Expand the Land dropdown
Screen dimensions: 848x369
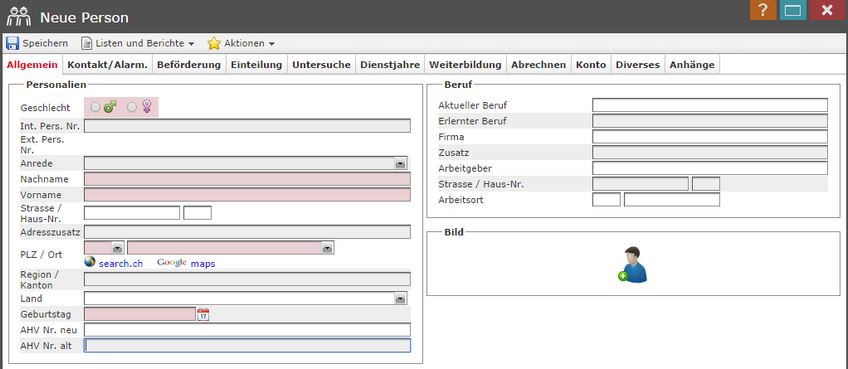[400, 298]
